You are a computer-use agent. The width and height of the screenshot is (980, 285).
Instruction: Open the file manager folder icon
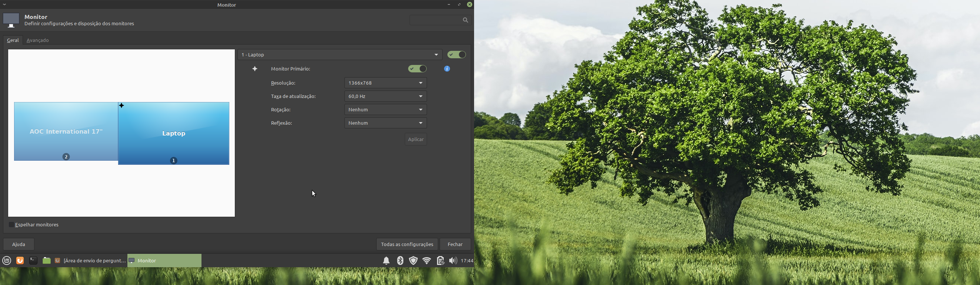coord(46,261)
